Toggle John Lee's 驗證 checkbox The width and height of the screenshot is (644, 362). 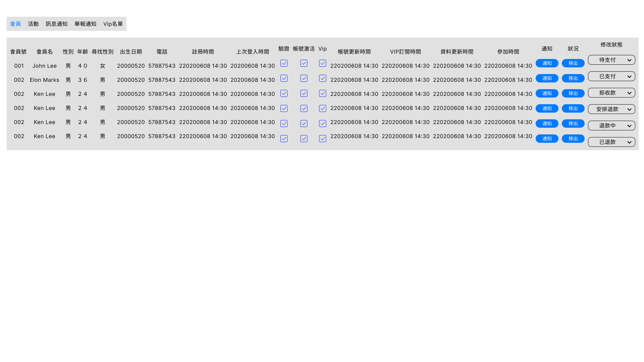[x=284, y=63]
